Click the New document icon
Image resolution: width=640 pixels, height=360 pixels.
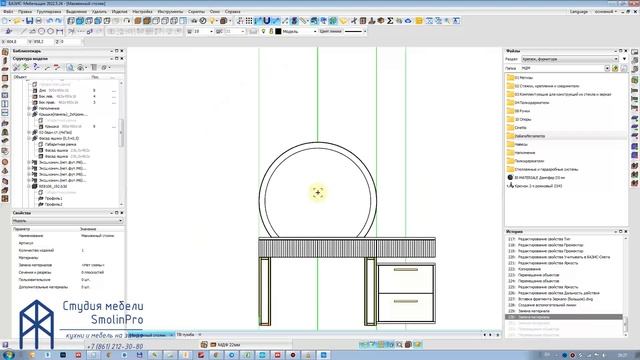click(6, 20)
